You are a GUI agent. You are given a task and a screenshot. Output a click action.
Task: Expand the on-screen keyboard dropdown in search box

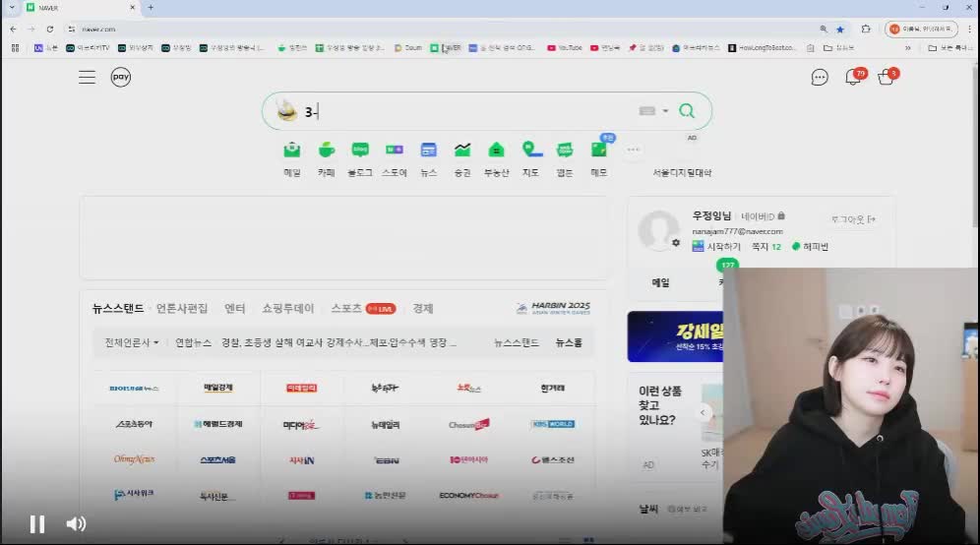click(665, 111)
